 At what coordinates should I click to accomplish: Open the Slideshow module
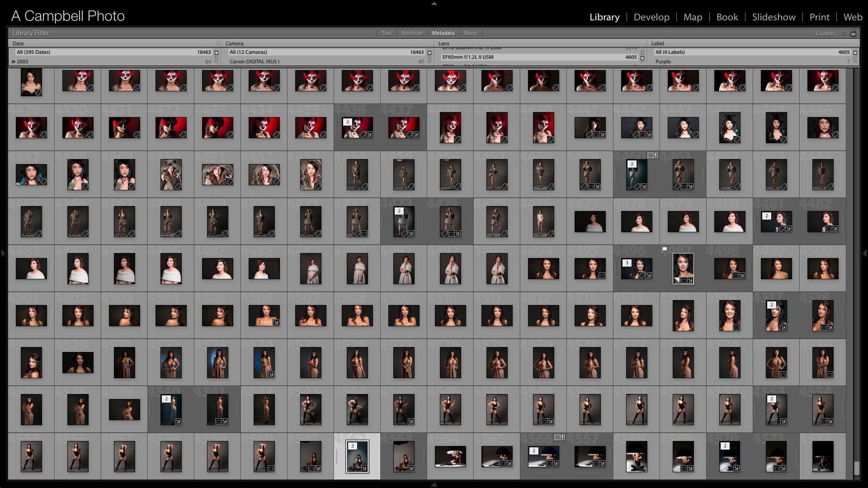point(774,17)
